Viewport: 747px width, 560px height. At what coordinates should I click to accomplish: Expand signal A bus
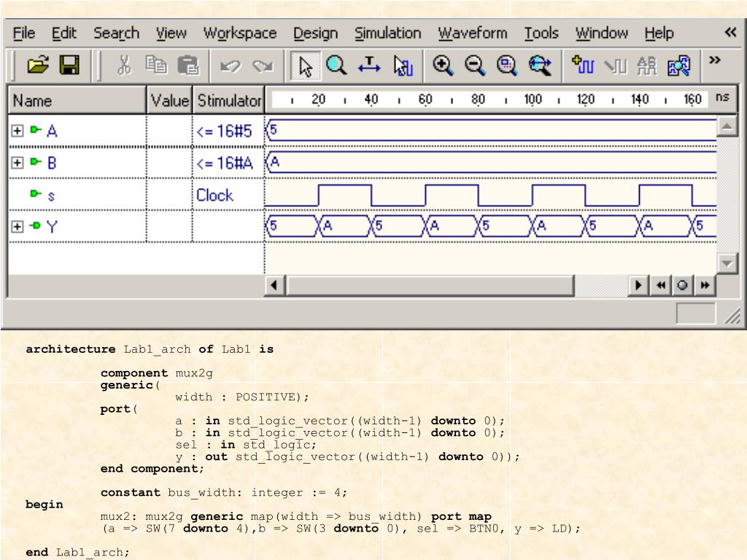[18, 131]
